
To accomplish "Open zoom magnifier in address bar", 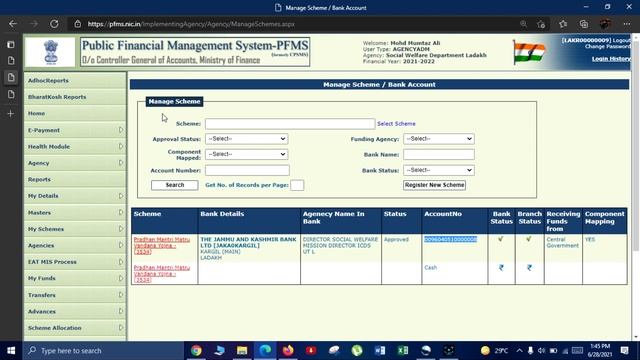I will click(x=523, y=24).
